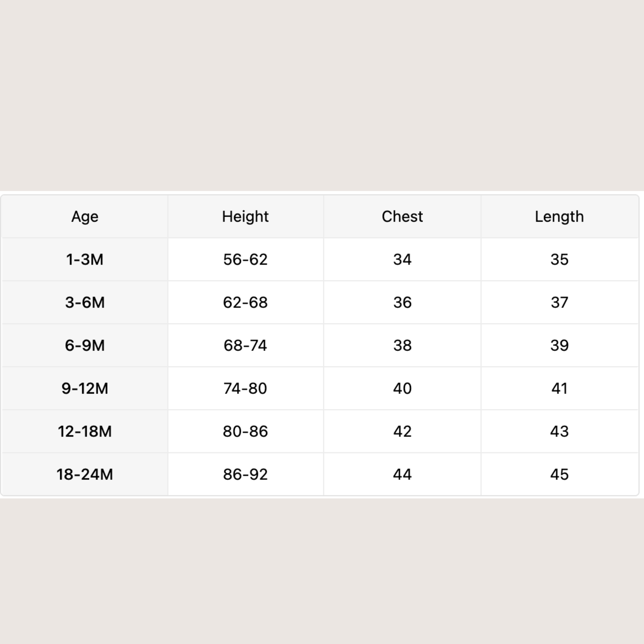This screenshot has width=644, height=644.
Task: Click the 62-68 height cell
Action: 245,302
